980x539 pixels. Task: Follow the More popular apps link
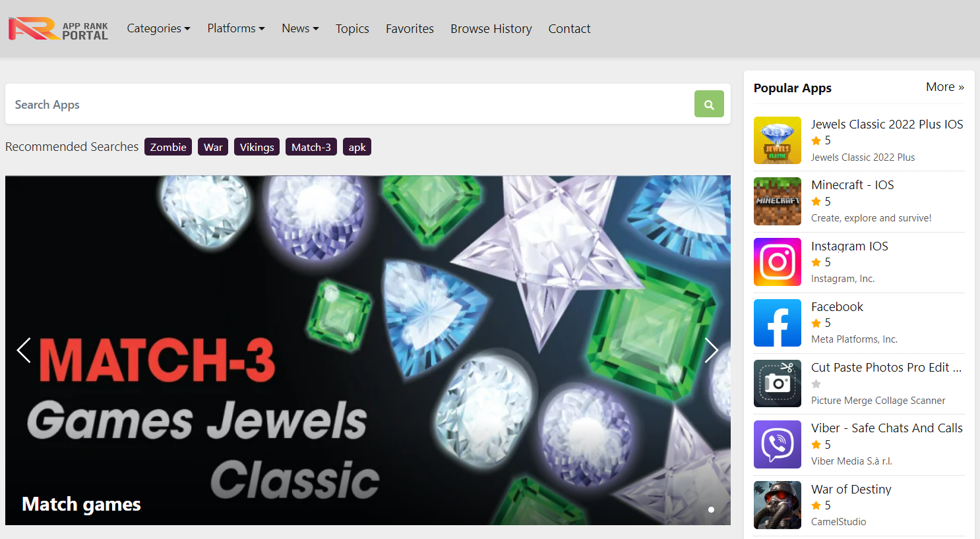pyautogui.click(x=945, y=87)
